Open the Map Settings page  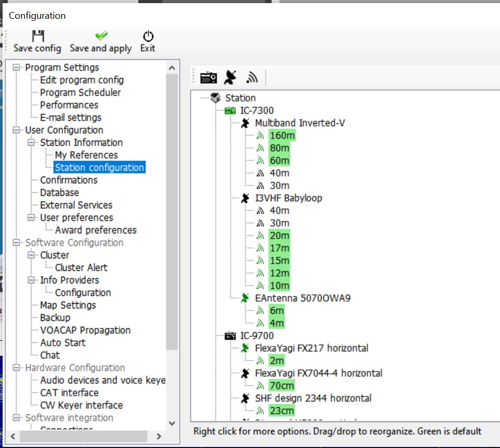point(68,305)
